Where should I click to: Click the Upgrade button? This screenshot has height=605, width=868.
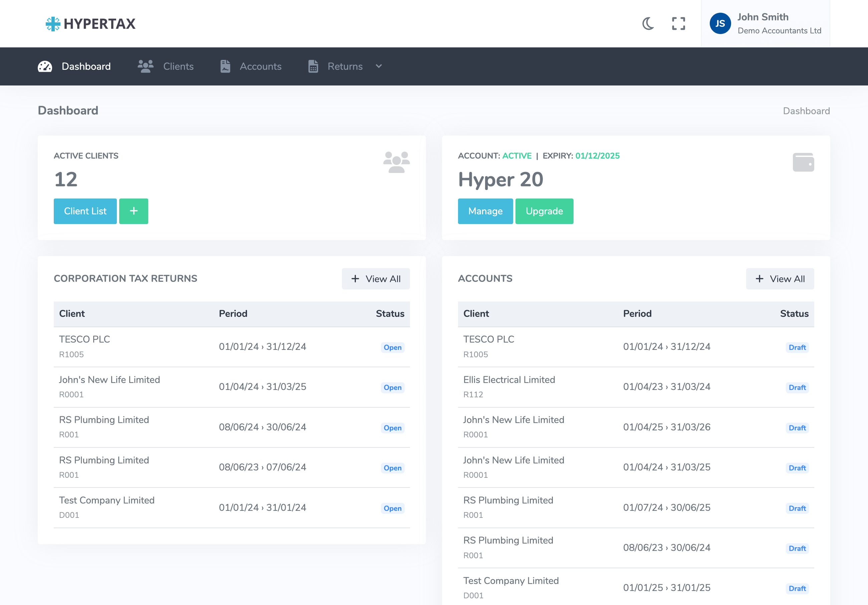(544, 211)
